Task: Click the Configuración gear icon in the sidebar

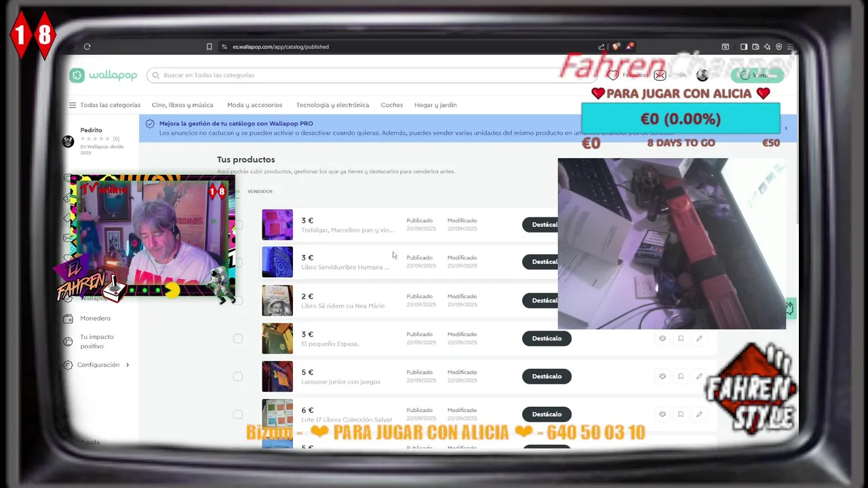Action: click(x=68, y=365)
